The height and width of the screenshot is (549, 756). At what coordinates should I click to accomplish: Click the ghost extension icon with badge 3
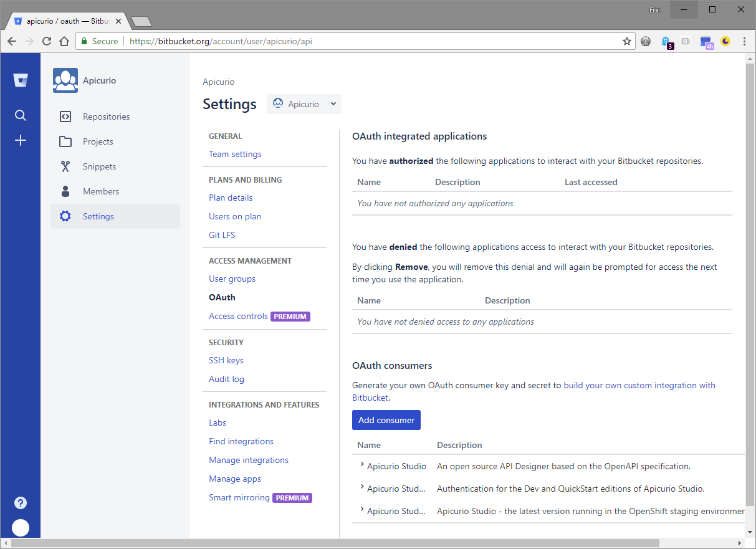(x=667, y=42)
